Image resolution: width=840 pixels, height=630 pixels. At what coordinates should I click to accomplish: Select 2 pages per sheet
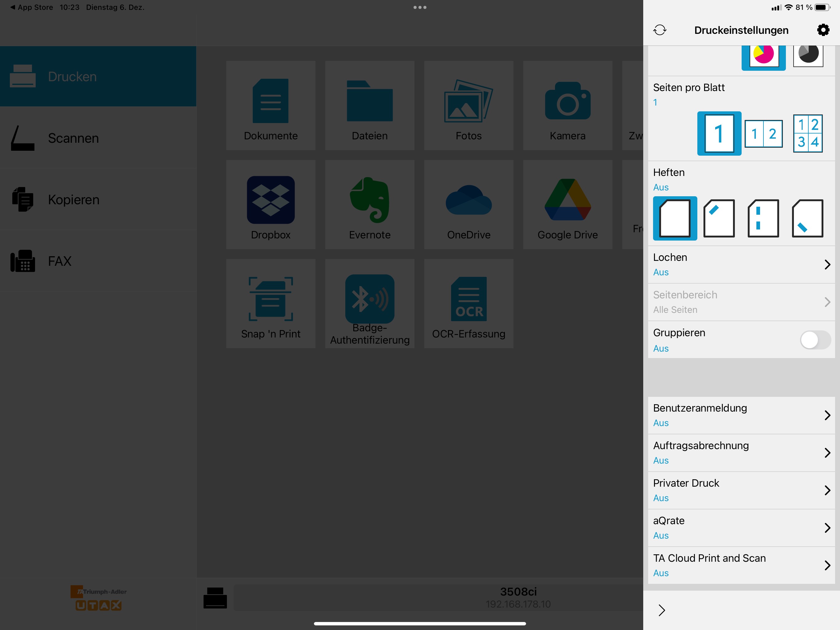[x=763, y=134]
